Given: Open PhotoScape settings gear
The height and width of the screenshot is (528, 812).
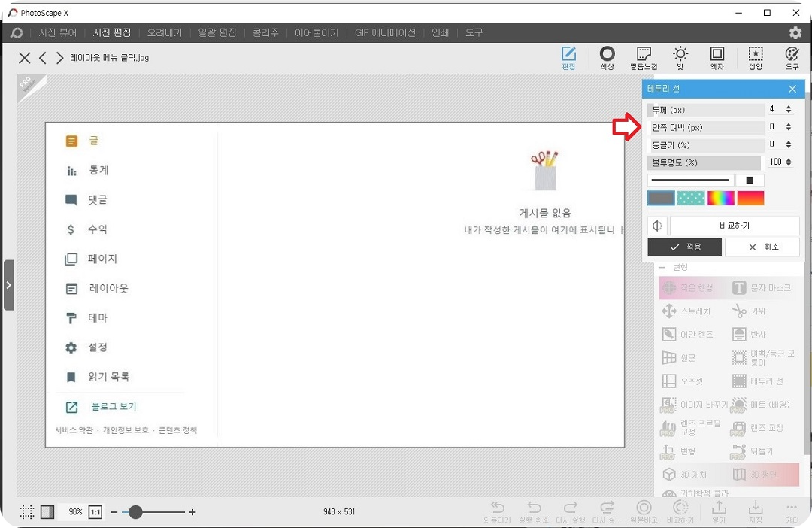Looking at the screenshot, I should [x=795, y=32].
